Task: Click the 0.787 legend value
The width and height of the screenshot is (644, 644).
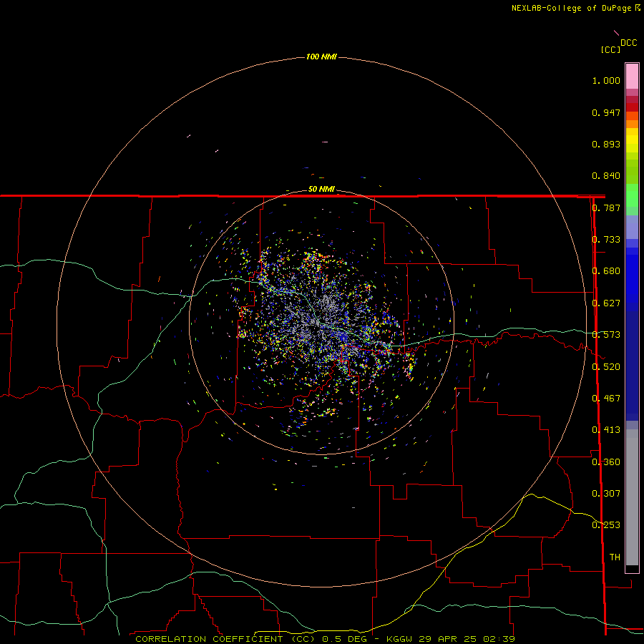Action: 606,208
